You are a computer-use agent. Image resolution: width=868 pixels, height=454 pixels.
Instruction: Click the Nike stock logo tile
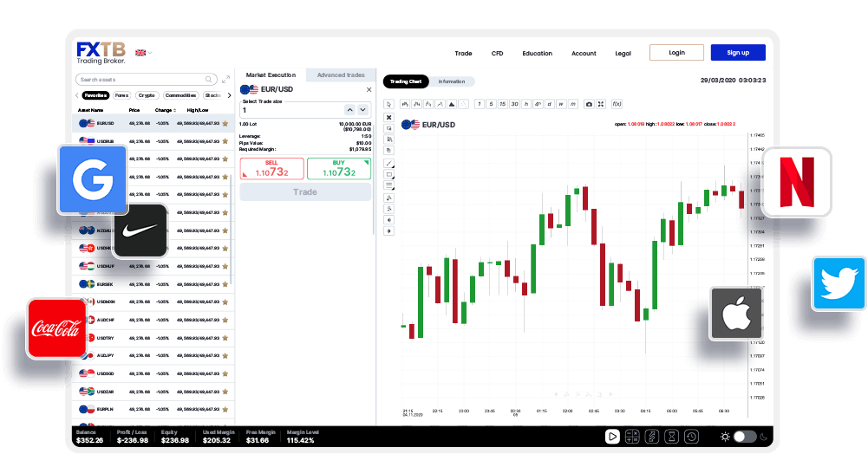[x=140, y=230]
